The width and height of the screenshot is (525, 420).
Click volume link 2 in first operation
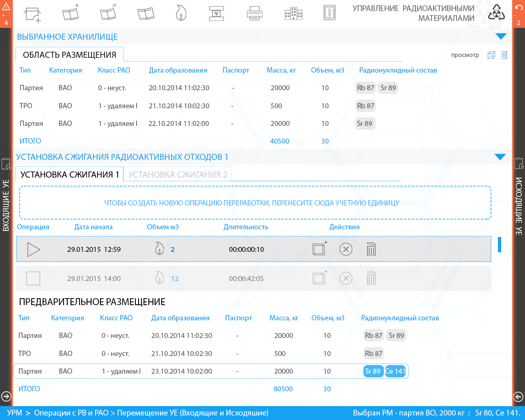(x=173, y=249)
